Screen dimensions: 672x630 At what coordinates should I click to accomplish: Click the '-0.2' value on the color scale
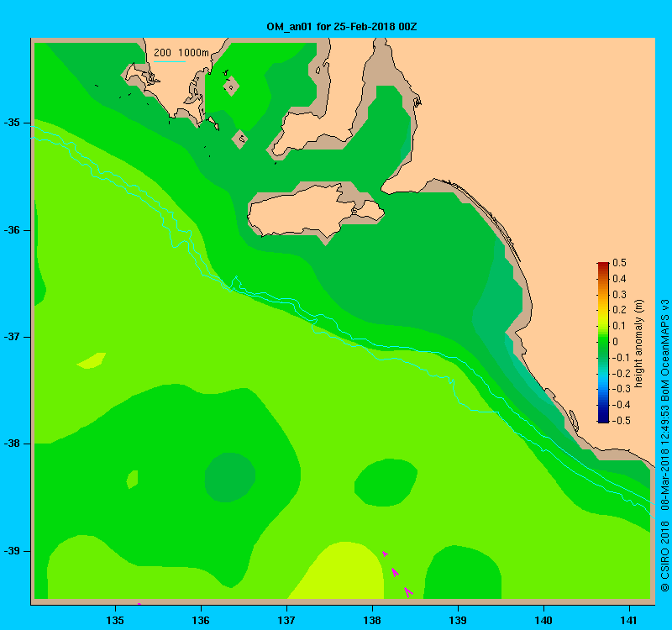coord(621,373)
